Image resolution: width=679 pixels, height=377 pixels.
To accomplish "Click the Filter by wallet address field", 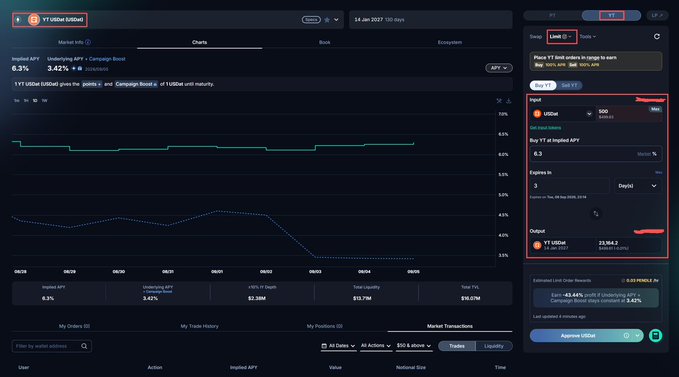I will pos(52,346).
